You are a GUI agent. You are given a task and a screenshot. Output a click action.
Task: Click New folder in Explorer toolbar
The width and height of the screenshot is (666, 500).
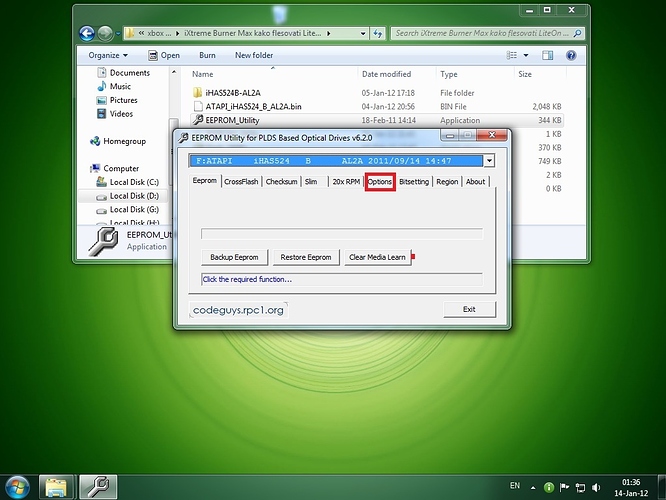[x=254, y=55]
